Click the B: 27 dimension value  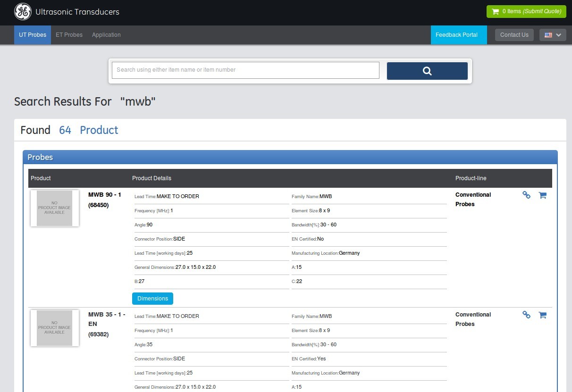point(142,282)
